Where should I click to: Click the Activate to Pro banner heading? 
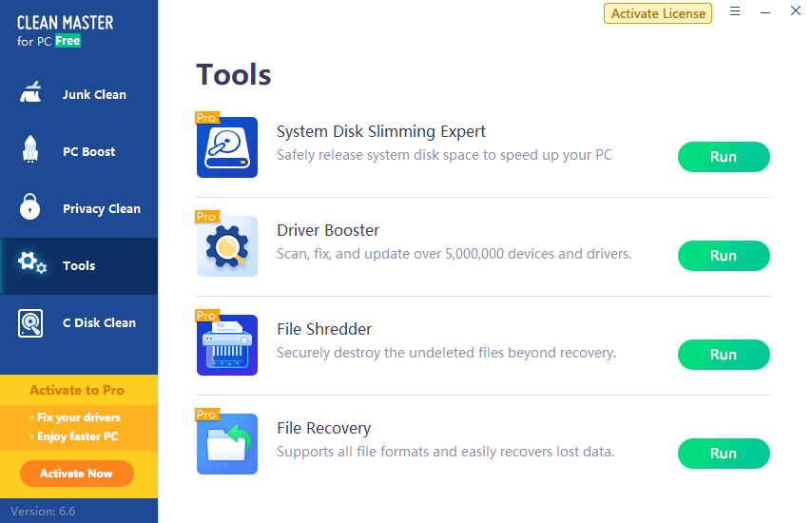pyautogui.click(x=77, y=390)
